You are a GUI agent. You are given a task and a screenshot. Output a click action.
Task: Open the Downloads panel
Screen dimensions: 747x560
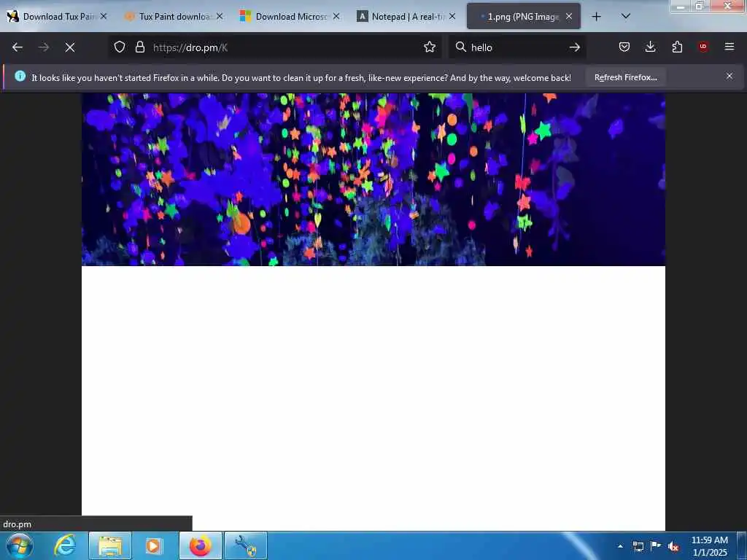click(x=650, y=47)
